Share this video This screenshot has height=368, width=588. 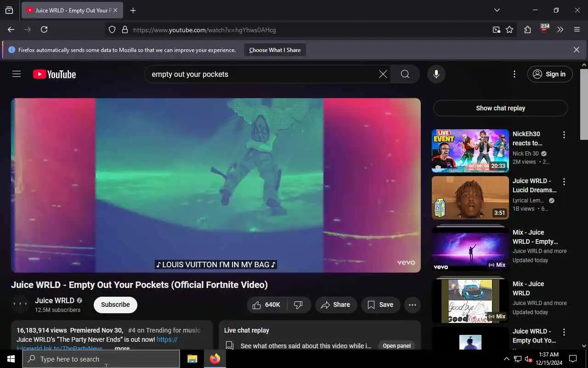[336, 305]
